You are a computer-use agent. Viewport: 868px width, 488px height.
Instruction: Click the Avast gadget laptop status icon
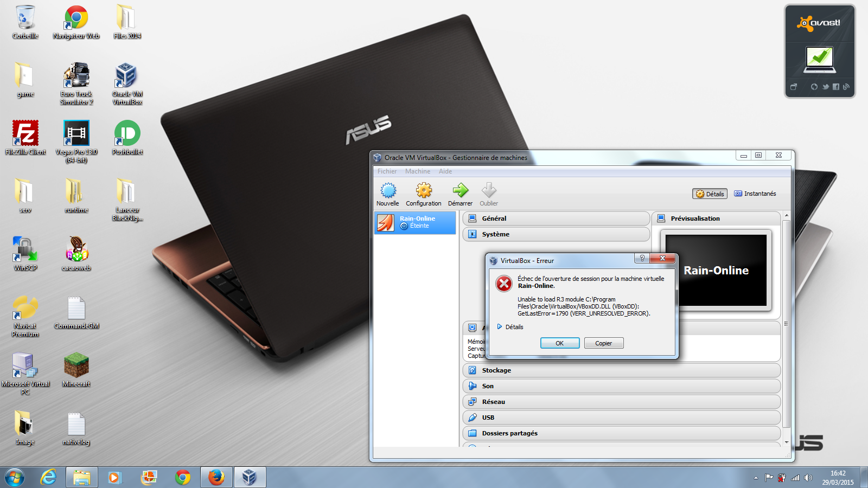[x=820, y=60]
